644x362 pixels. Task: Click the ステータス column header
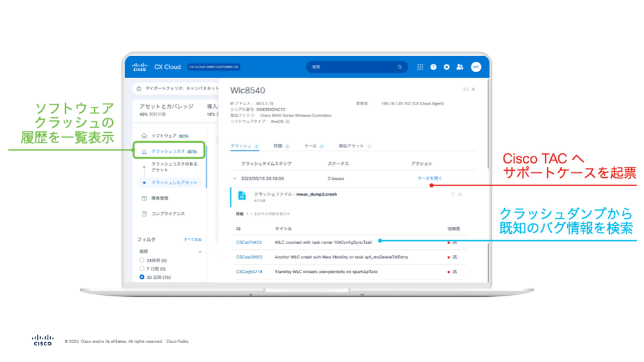tap(338, 164)
